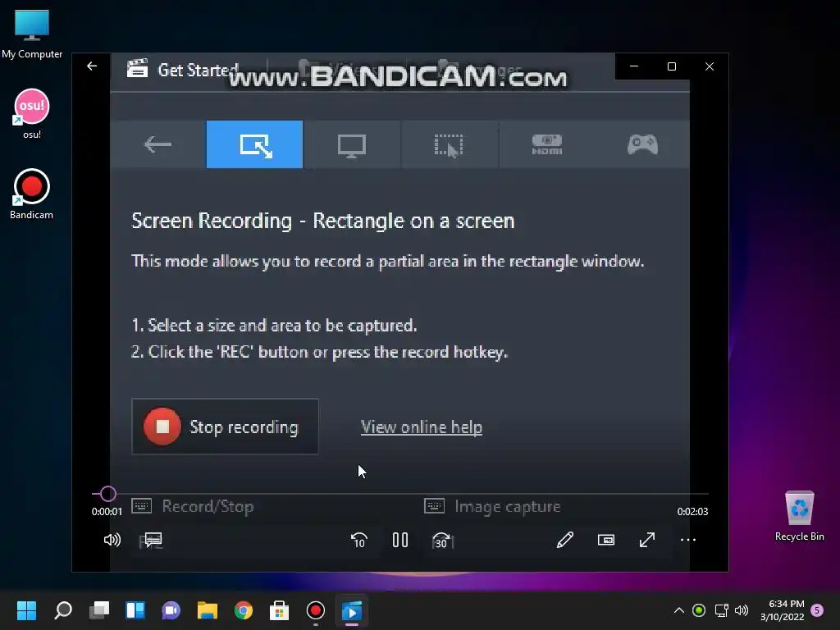The height and width of the screenshot is (630, 840).
Task: Choose the around-mouse recording mode icon
Action: click(449, 144)
